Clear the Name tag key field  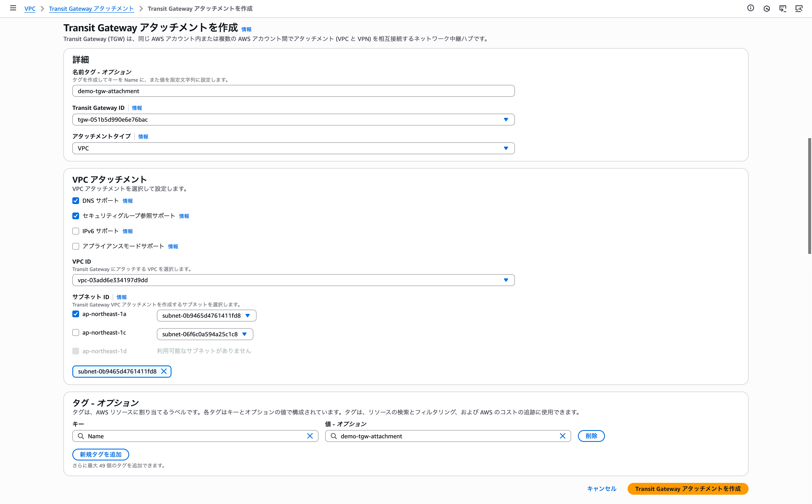(310, 436)
